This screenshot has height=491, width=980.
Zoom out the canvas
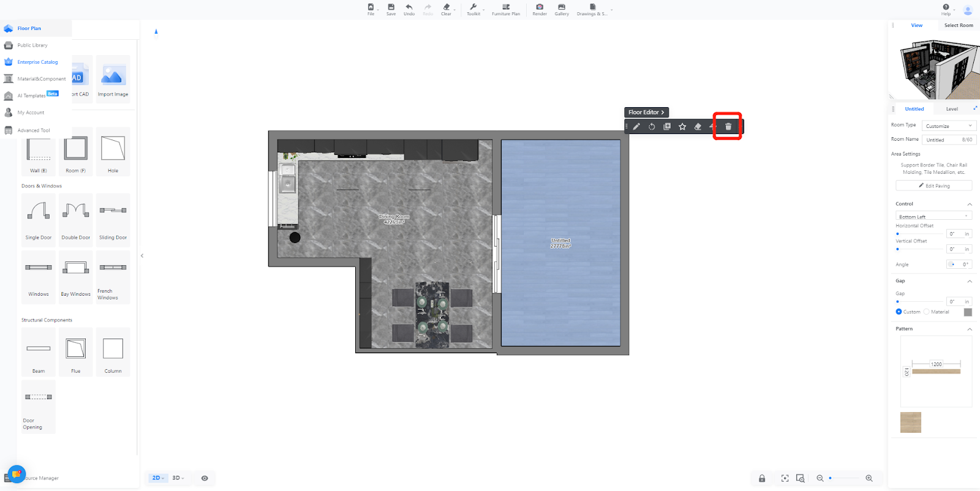820,478
